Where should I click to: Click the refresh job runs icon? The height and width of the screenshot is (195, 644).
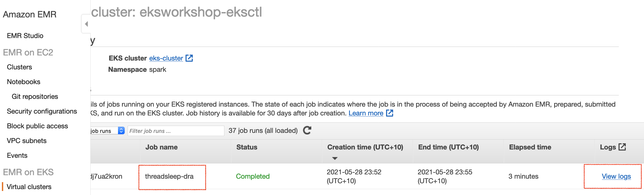pyautogui.click(x=307, y=130)
